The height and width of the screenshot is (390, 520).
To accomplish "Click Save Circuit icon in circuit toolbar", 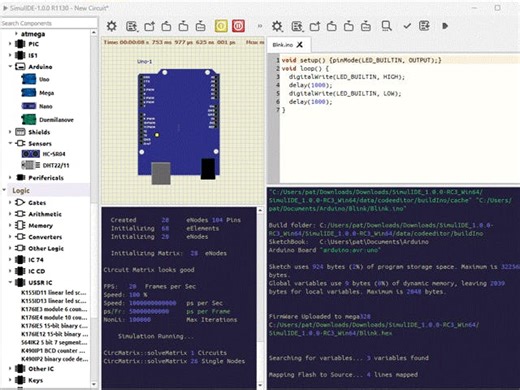I will point(166,26).
